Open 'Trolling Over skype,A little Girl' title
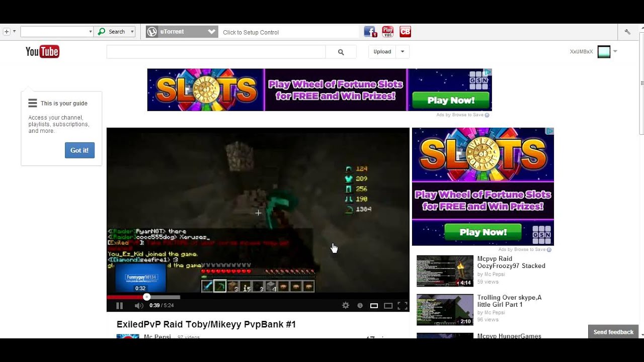Screen dimensions: 644x362 509,301
